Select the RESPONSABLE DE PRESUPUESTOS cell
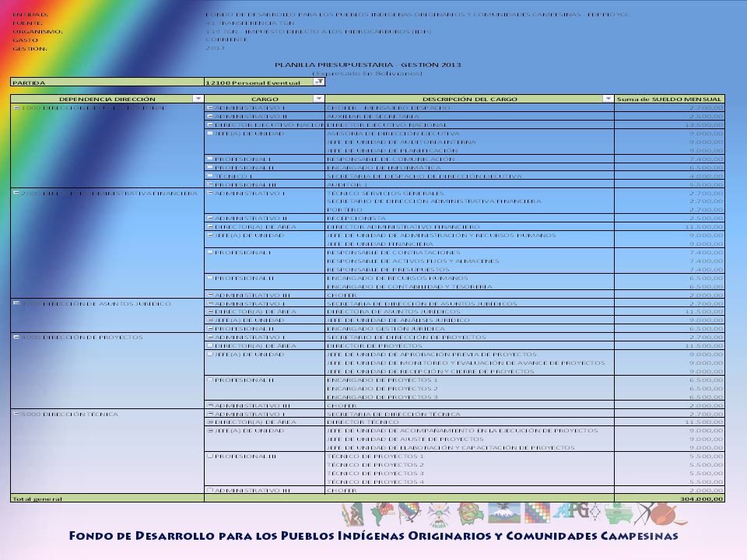The image size is (747, 560). point(469,269)
